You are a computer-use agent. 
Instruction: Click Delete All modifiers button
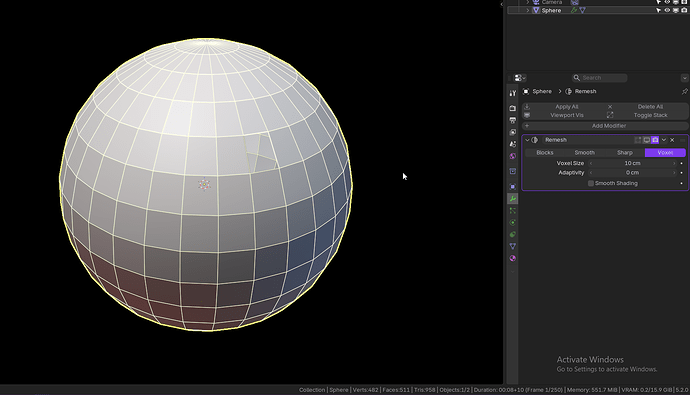click(x=646, y=107)
